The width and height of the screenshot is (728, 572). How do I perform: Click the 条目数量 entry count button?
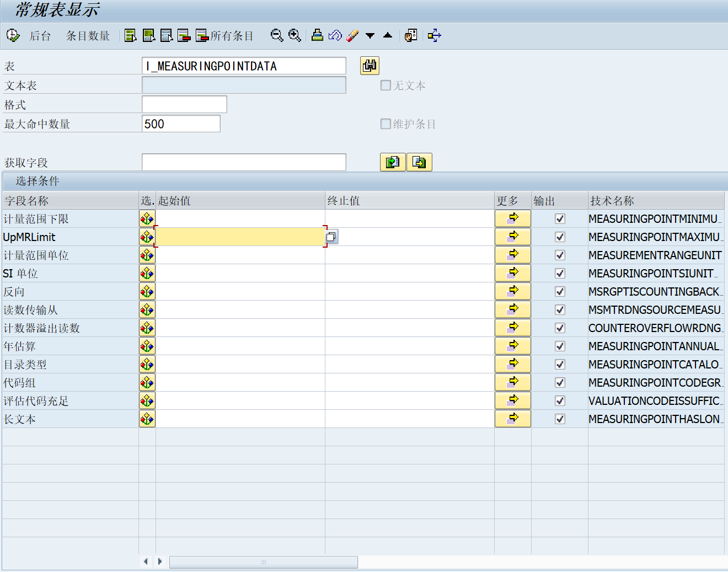88,36
